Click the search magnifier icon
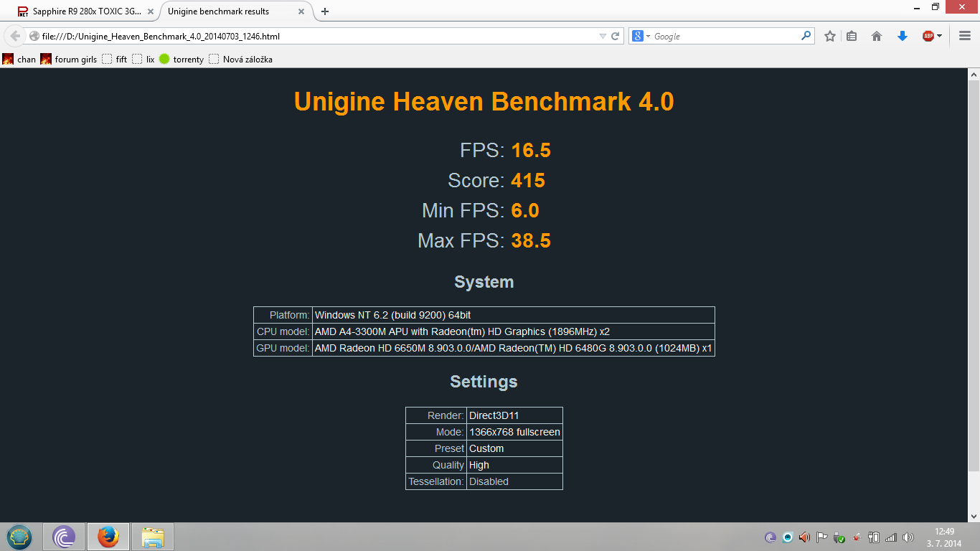This screenshot has width=980, height=551. [x=806, y=36]
